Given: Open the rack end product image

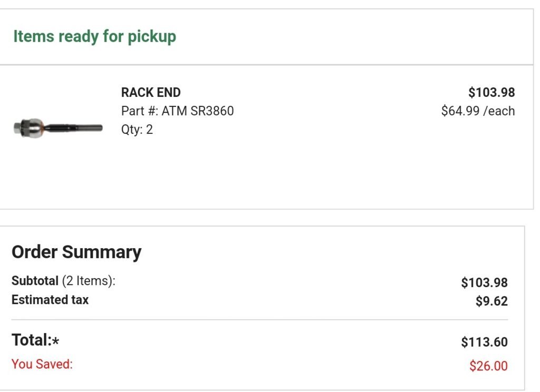Looking at the screenshot, I should (58, 128).
